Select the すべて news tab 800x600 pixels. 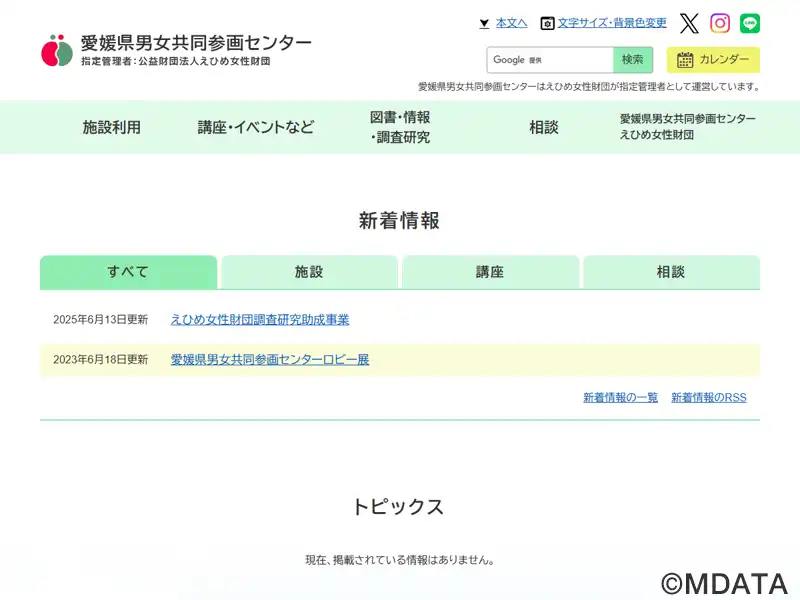tap(129, 272)
